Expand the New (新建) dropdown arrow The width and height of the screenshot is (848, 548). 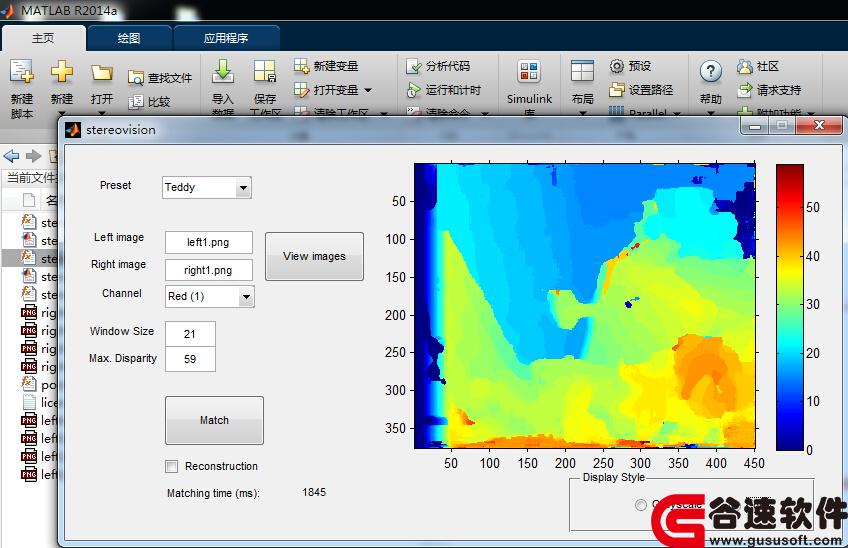[62, 113]
